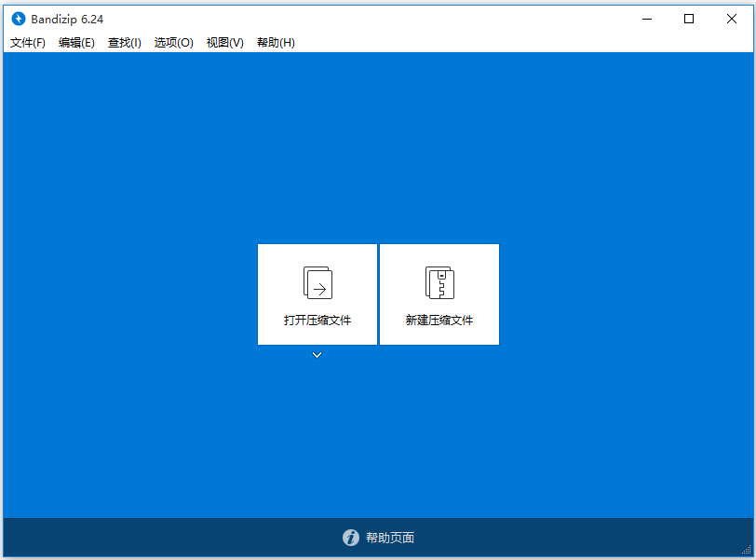Open the 帮助页面 link
Screen dimensions: 756x560
[x=391, y=538]
